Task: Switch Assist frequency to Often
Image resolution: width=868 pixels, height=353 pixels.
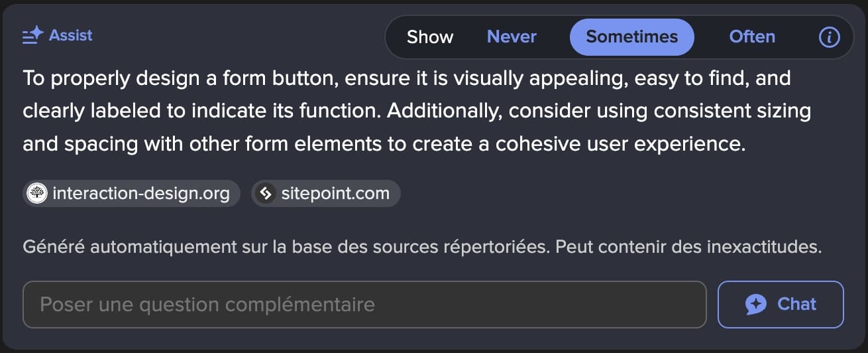Action: [752, 37]
